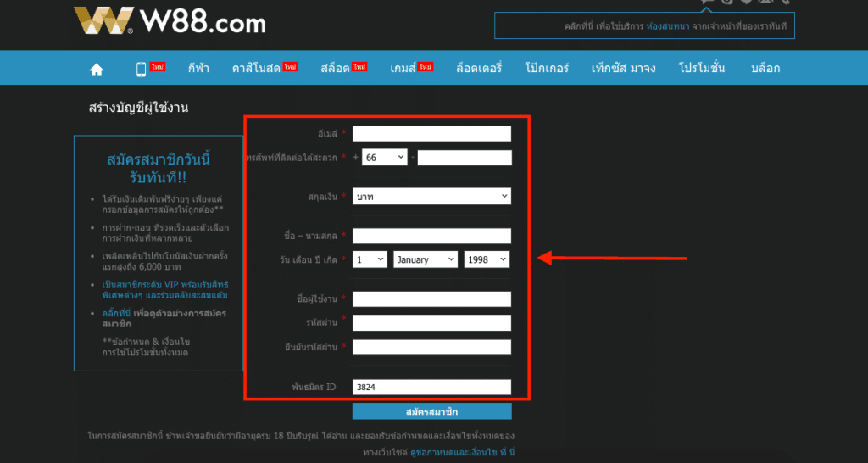Open the โปรโมชั่น menu item
Image resolution: width=868 pixels, height=463 pixels.
pyautogui.click(x=702, y=68)
